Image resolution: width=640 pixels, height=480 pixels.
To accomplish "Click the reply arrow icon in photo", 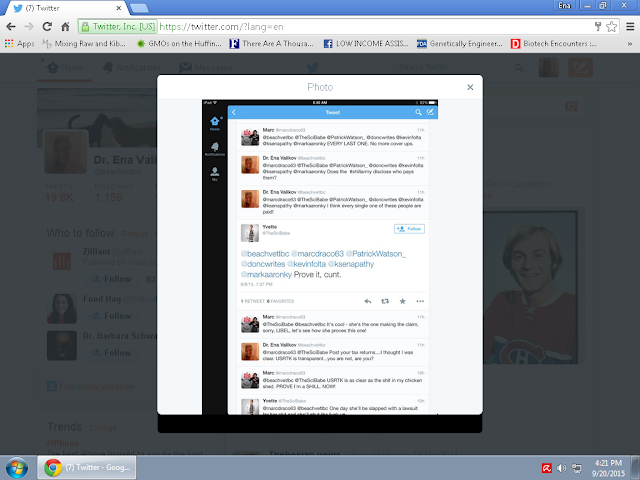I will (x=368, y=301).
